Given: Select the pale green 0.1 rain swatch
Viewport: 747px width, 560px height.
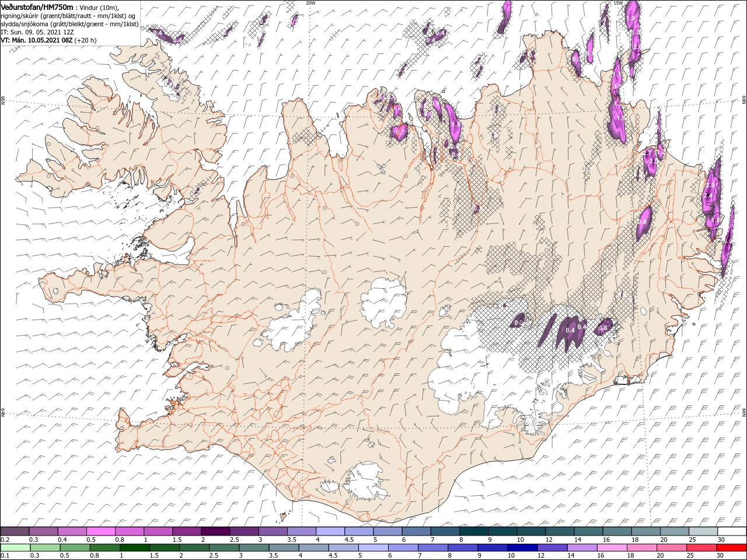Looking at the screenshot, I should coord(15,548).
